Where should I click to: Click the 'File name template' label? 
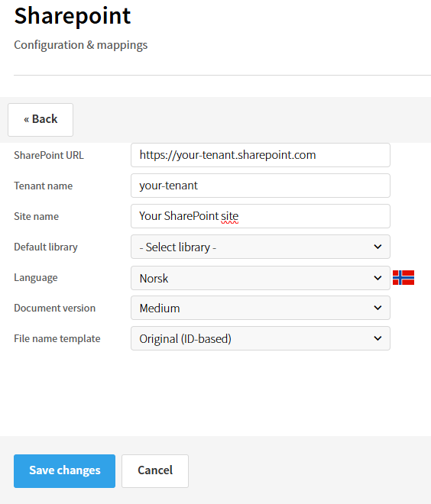57,338
